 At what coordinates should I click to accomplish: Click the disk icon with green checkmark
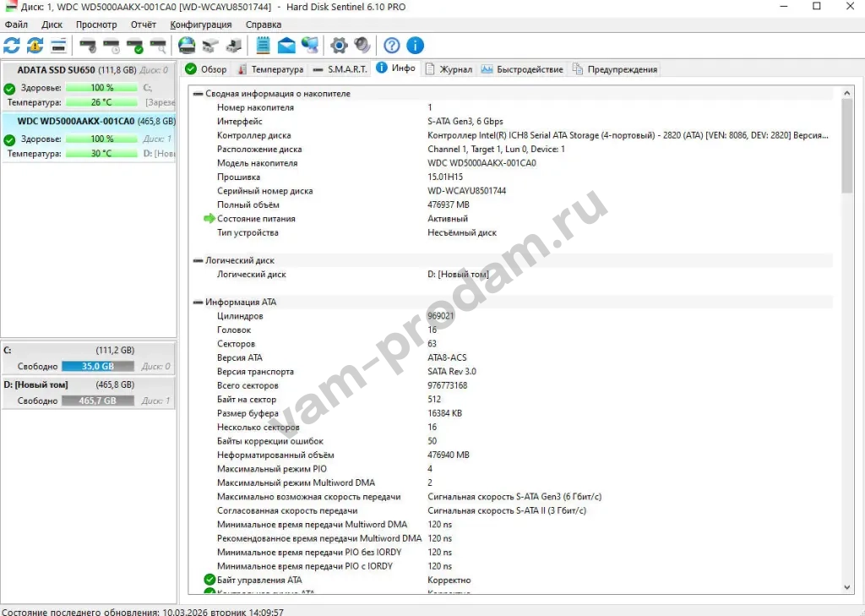tap(134, 46)
